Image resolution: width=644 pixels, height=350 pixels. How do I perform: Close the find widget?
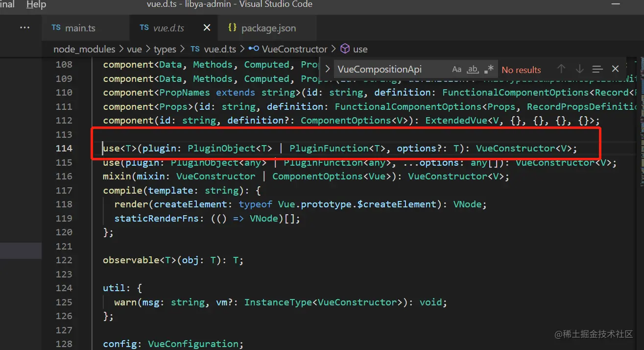[616, 69]
